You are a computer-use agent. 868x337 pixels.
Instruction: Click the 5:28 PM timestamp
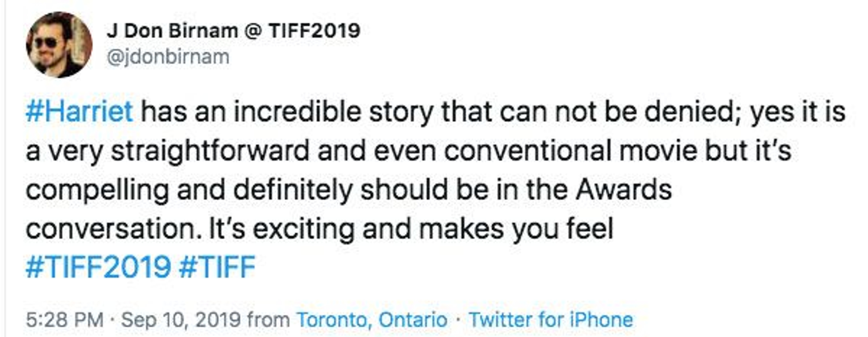pos(64,319)
